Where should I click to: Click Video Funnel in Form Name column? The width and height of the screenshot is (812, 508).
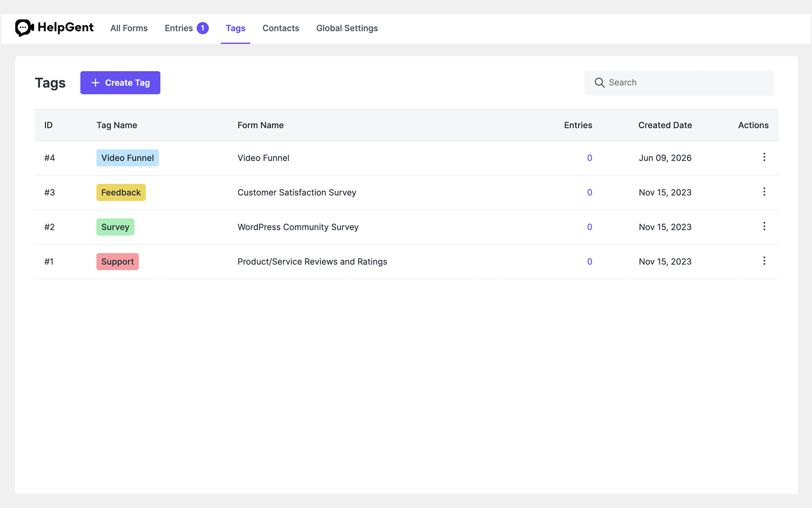point(263,158)
